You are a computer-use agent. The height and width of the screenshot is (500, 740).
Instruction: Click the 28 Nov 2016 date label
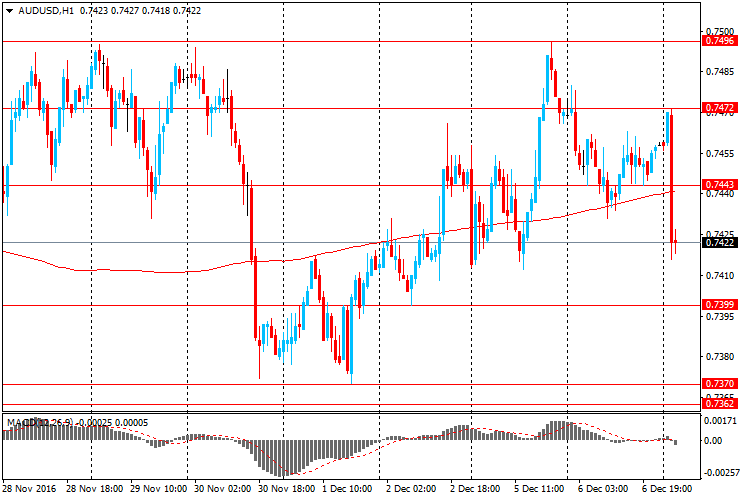click(x=29, y=490)
